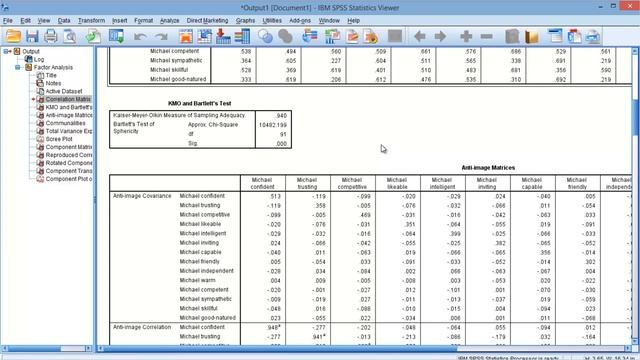640x360 pixels.
Task: Click the Insert Title icon
Action: point(574,36)
